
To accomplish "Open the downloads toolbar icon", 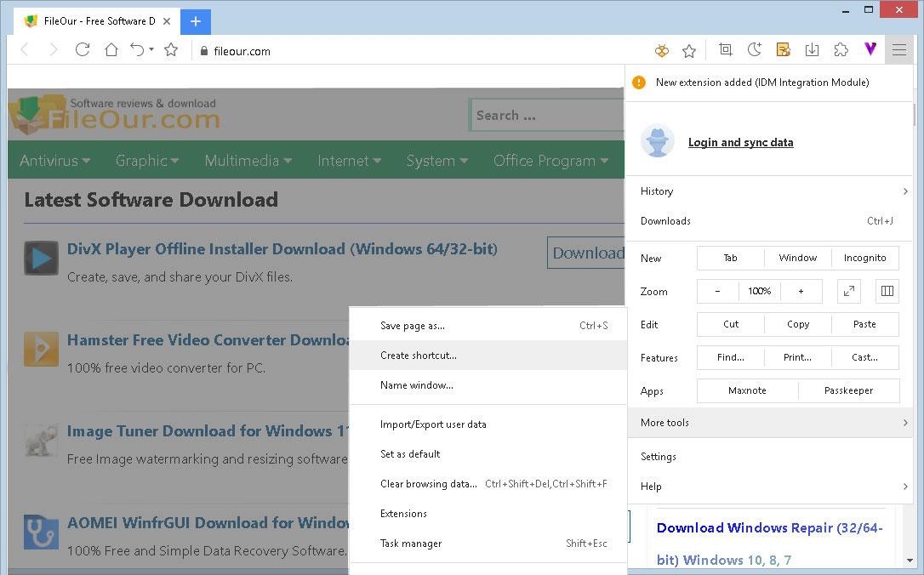I will (x=812, y=50).
